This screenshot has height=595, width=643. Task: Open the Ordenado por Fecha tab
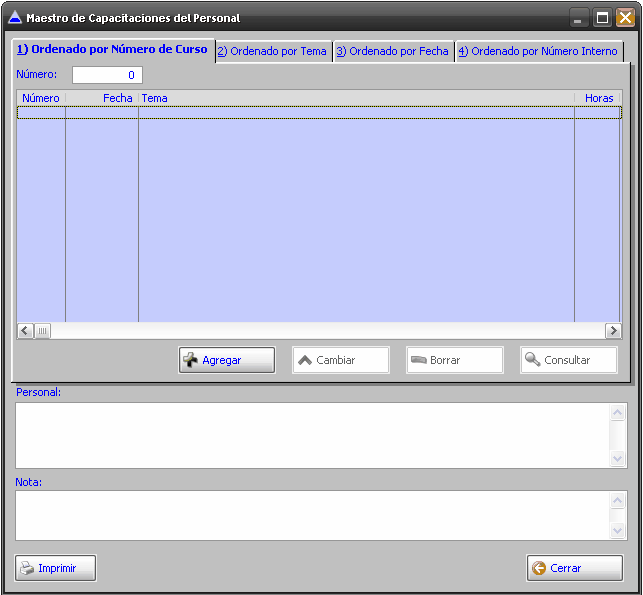[x=392, y=51]
